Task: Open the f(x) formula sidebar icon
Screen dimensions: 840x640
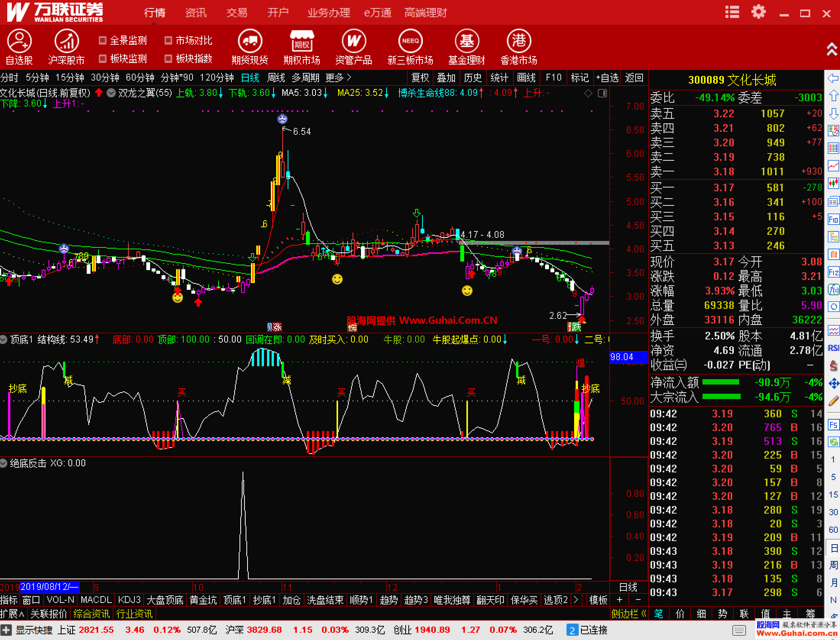Action: pos(833,290)
